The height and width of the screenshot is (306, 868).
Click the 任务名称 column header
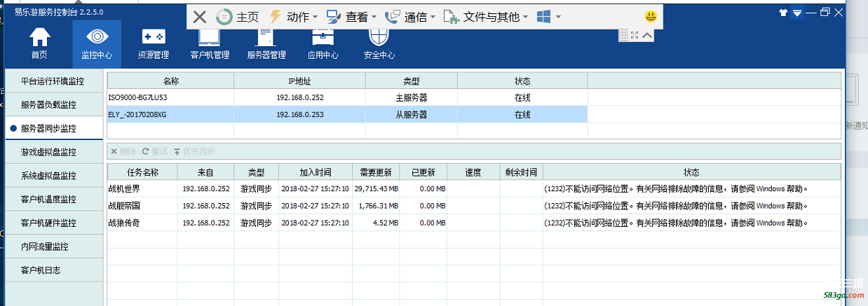point(142,172)
